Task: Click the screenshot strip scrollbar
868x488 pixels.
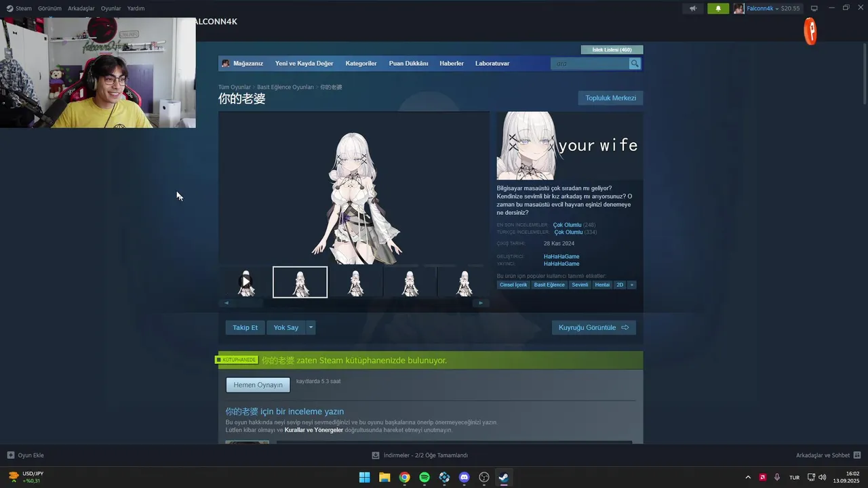Action: pyautogui.click(x=353, y=303)
